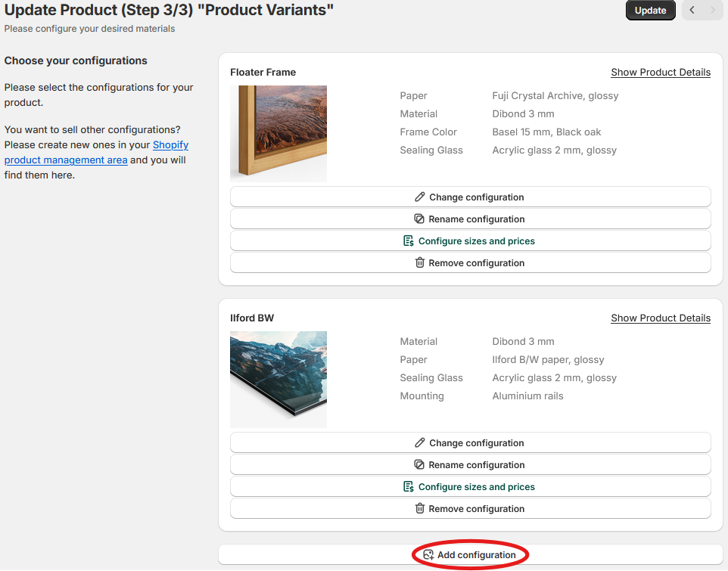Open the Floater Frame product thumbnail

tap(278, 134)
